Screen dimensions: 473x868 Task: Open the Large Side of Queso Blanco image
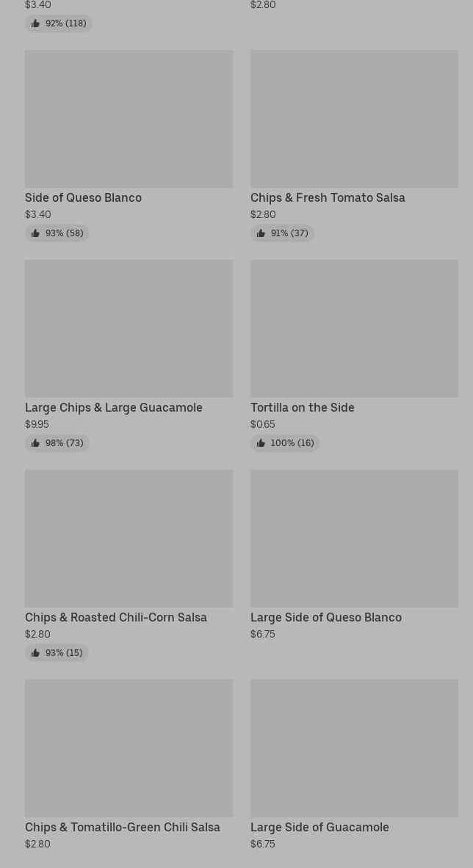[354, 539]
